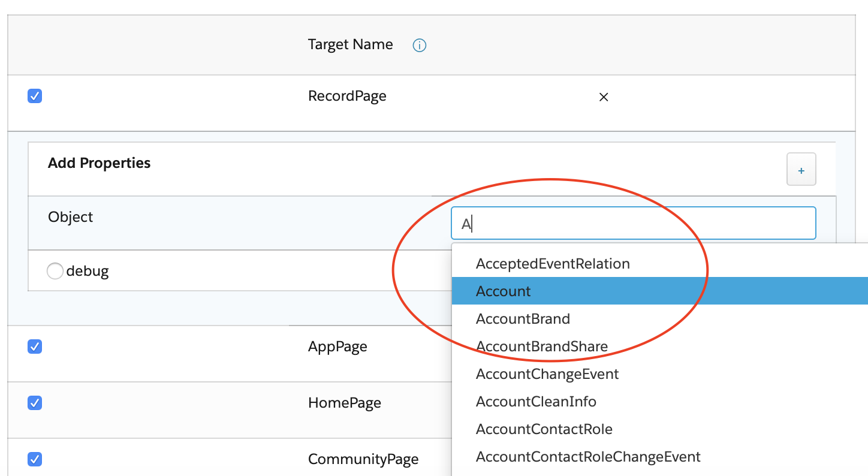Viewport: 868px width, 476px height.
Task: Click the Target Name column header
Action: (351, 44)
